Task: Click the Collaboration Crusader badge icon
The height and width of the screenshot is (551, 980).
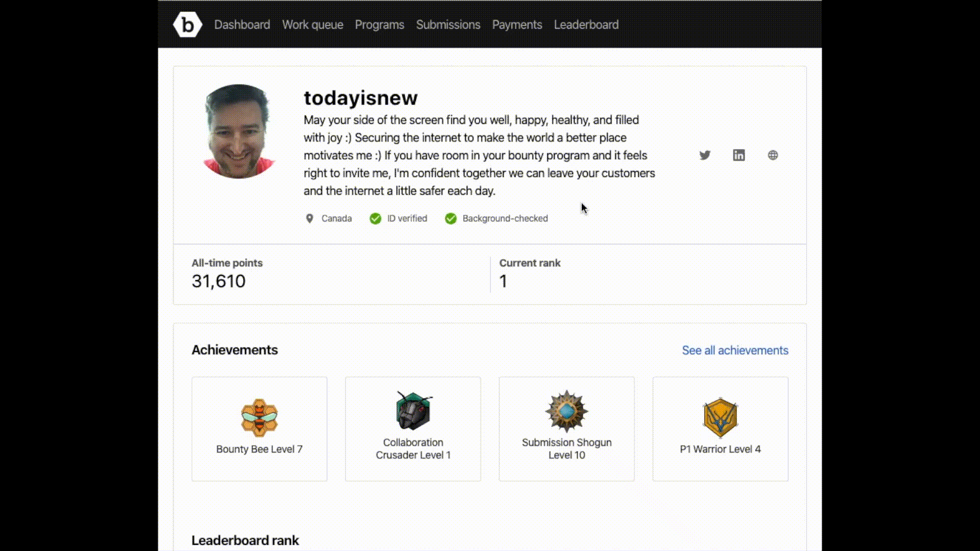Action: coord(413,411)
